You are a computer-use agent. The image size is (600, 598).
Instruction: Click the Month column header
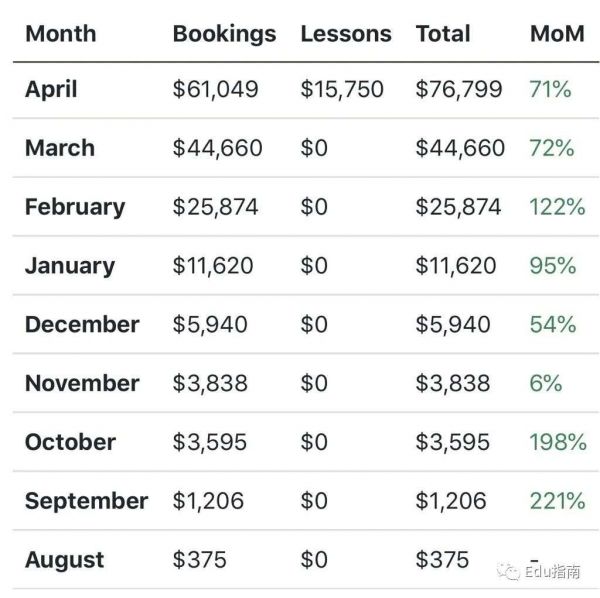tap(60, 33)
